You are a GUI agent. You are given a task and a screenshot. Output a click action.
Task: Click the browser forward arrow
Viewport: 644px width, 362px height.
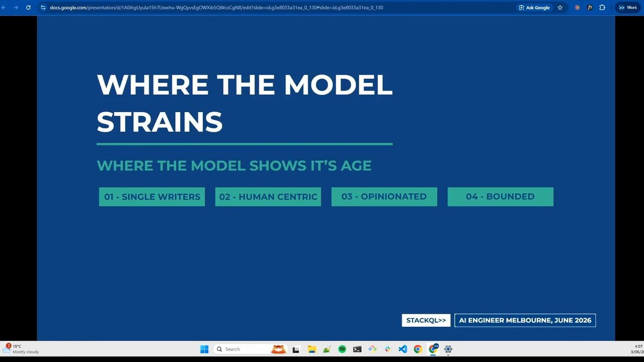[x=16, y=8]
